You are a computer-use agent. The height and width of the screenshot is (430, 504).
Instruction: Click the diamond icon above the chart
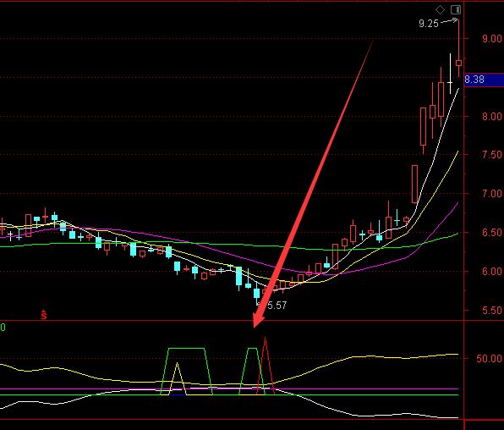click(x=440, y=10)
